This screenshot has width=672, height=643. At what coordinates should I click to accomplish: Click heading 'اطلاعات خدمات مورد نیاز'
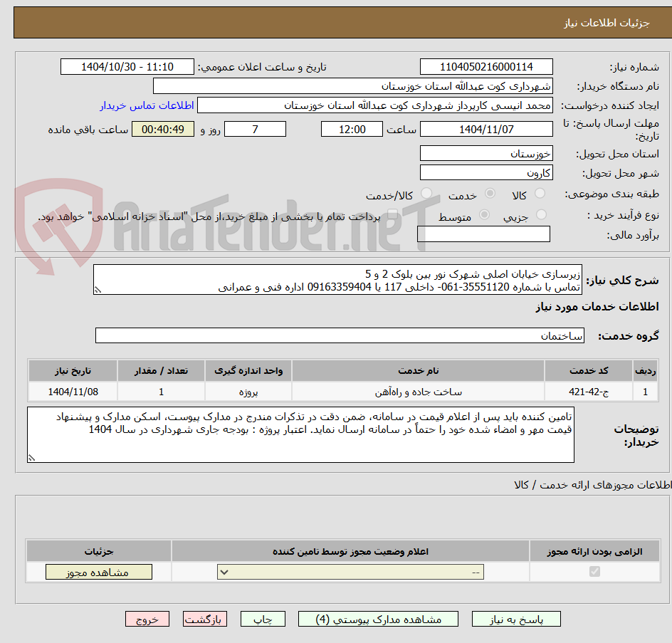click(597, 307)
